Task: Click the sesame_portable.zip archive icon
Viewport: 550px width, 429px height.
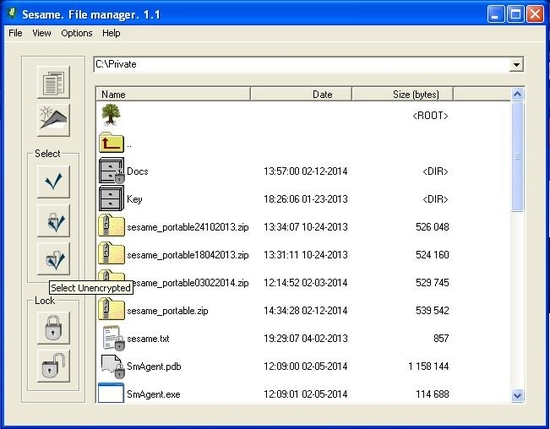Action: [x=112, y=309]
